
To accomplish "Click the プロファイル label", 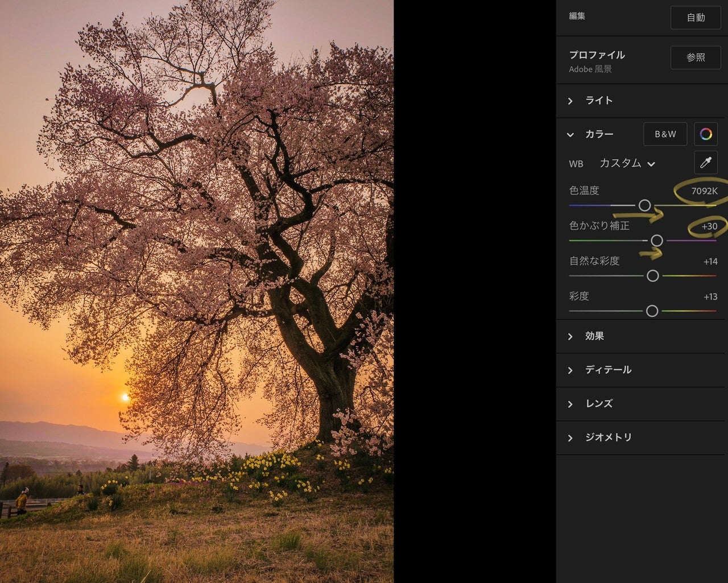I will [597, 55].
